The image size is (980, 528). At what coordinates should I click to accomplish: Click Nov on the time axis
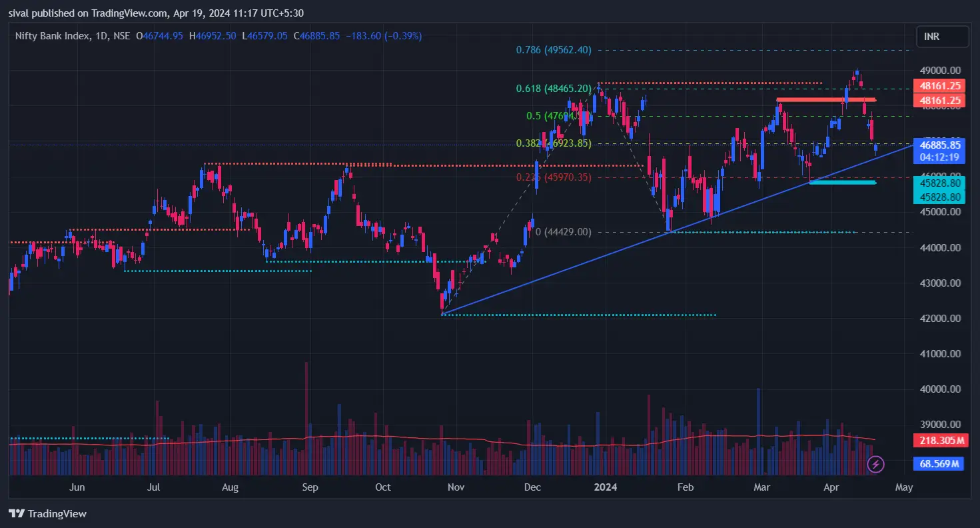click(456, 487)
